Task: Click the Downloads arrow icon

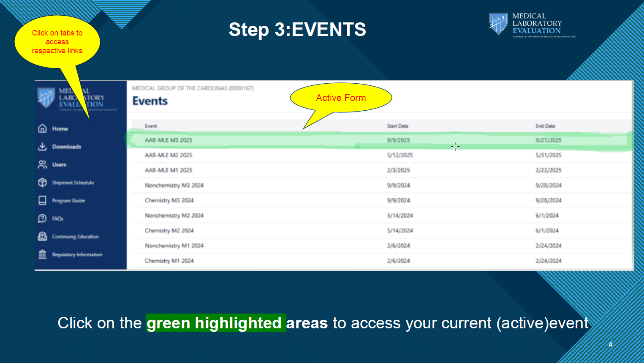Action: coord(42,147)
